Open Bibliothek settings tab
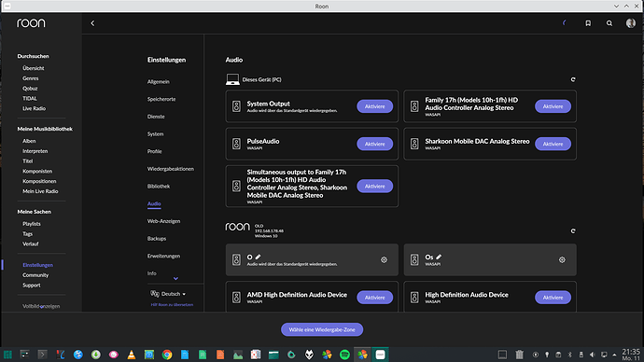Screen dimensions: 644x362 (x=159, y=187)
